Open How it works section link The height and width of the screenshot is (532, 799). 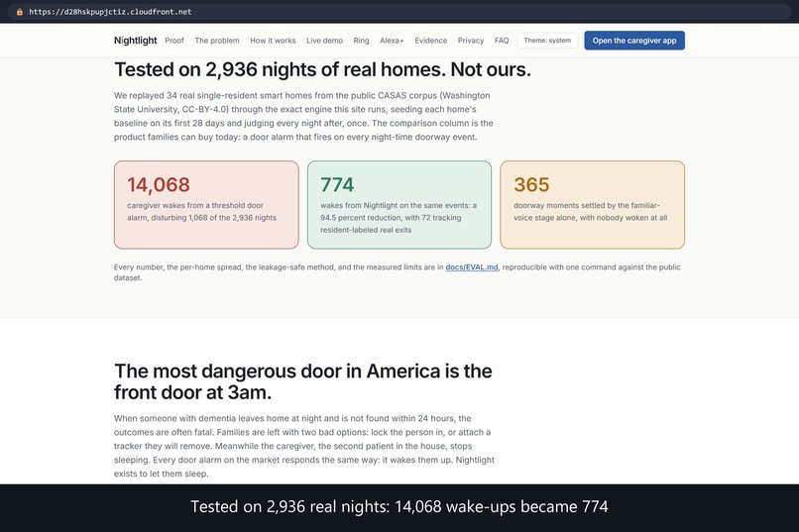(x=273, y=41)
